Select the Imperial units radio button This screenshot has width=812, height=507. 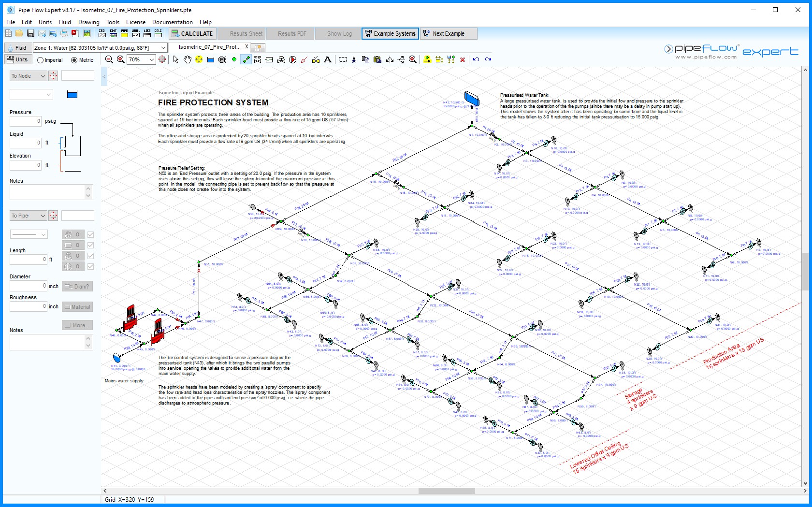[x=41, y=59]
